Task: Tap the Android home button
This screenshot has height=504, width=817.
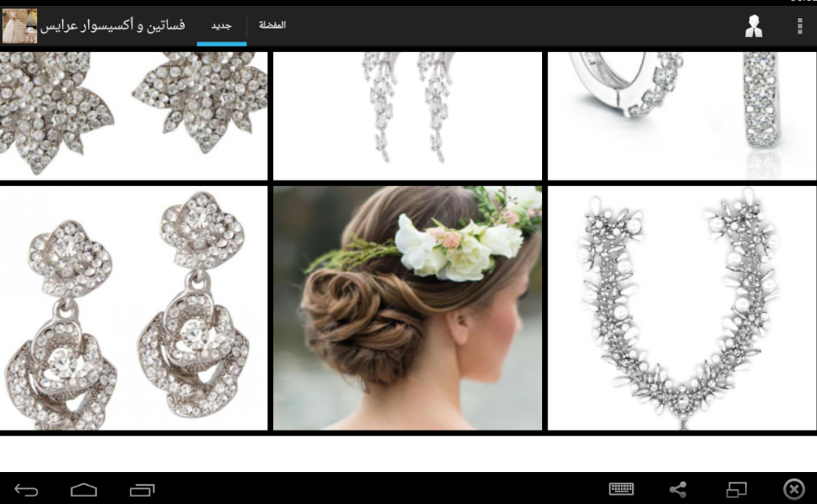Action: (84, 490)
